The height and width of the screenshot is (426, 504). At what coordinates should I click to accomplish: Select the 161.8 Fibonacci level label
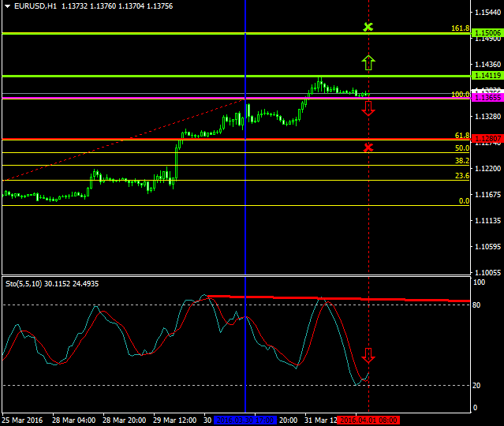461,28
